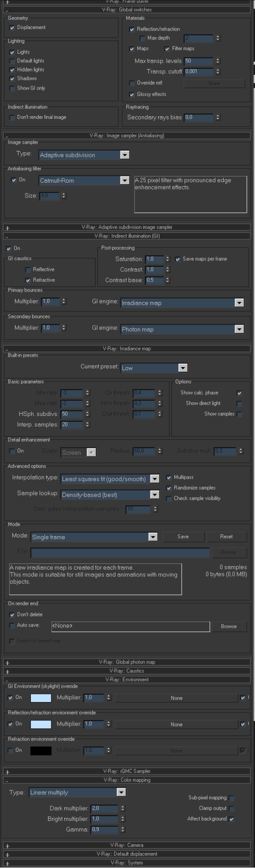Click Transp. cutoff spinner arrows
The height and width of the screenshot is (868, 255).
pos(218,71)
